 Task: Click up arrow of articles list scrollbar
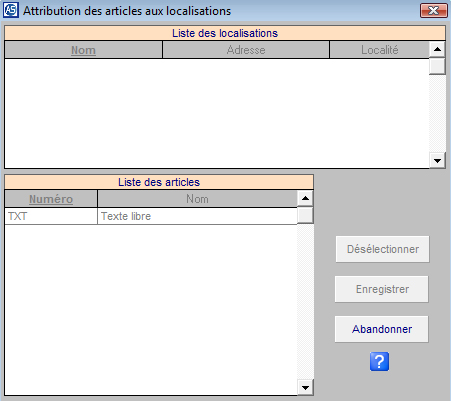pos(305,199)
